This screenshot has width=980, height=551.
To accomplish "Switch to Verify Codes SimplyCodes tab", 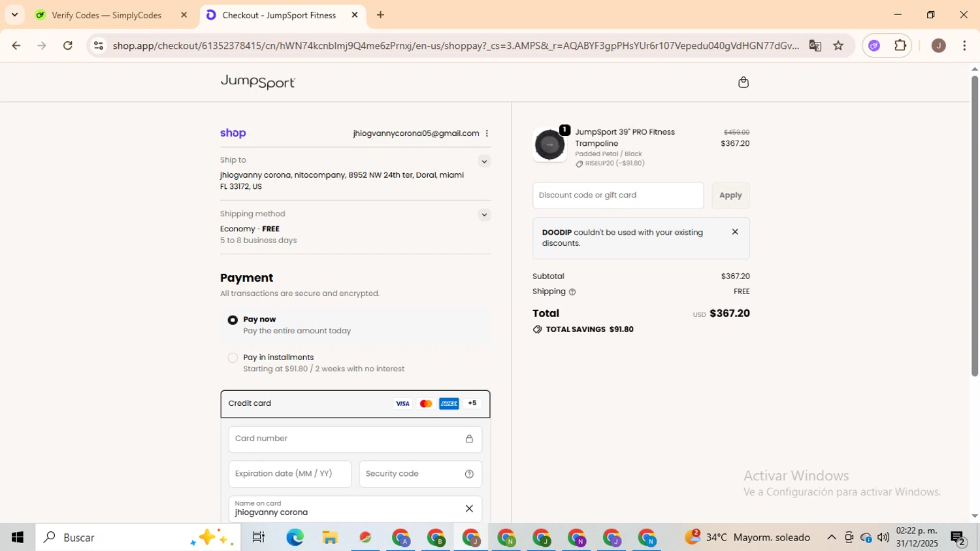I will (106, 15).
